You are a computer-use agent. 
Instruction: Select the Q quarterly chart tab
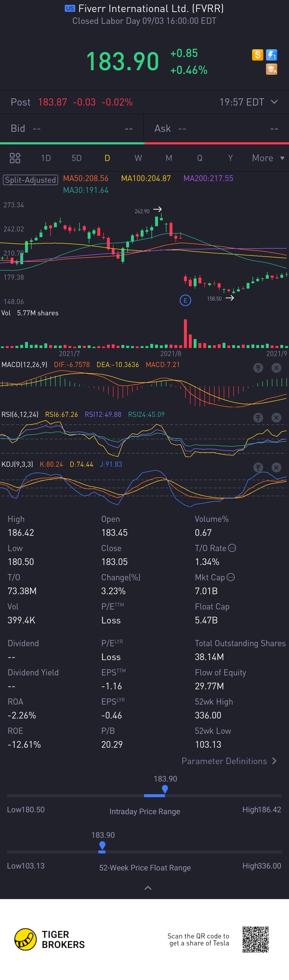200,158
